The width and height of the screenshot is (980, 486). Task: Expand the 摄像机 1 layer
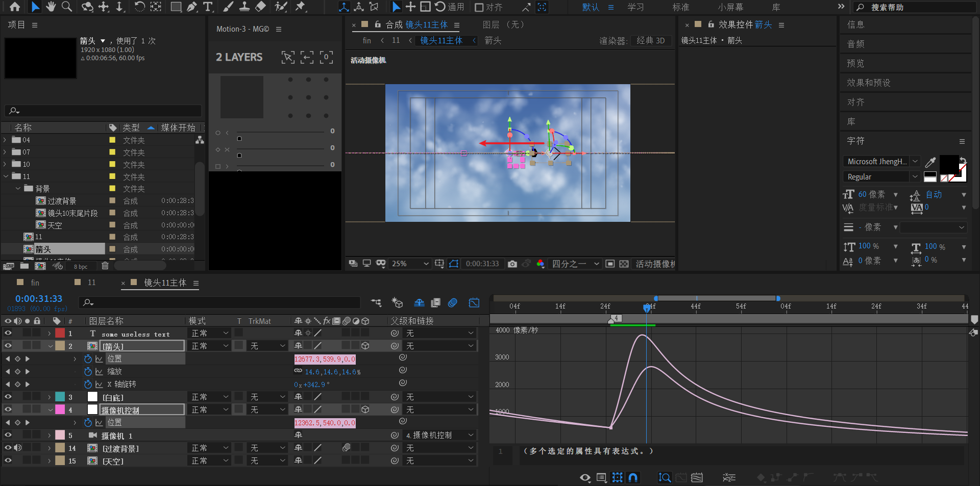click(50, 435)
